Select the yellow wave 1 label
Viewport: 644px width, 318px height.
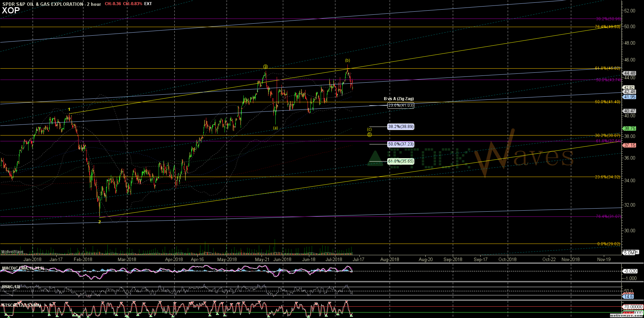[x=69, y=109]
